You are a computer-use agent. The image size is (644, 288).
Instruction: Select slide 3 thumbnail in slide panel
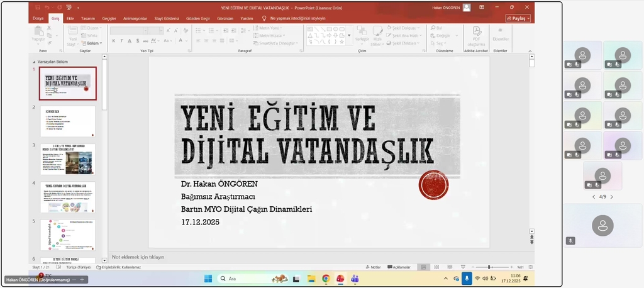(67, 158)
